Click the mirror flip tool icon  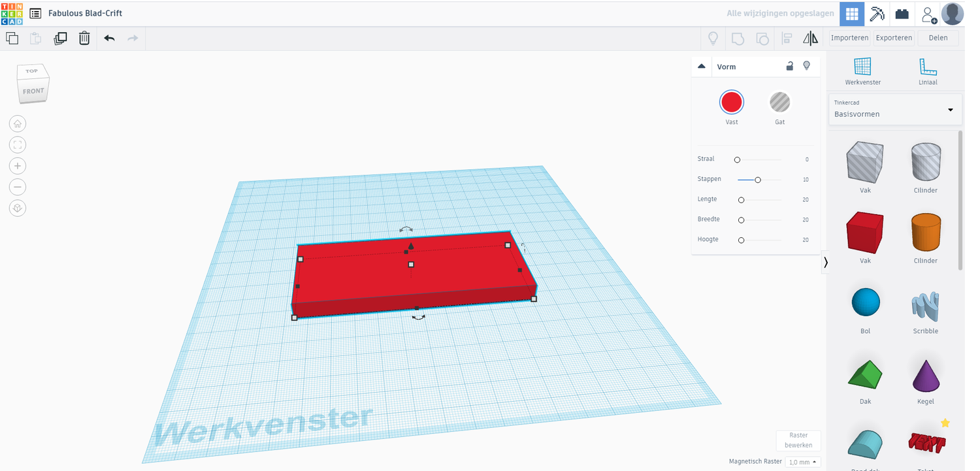(x=810, y=39)
